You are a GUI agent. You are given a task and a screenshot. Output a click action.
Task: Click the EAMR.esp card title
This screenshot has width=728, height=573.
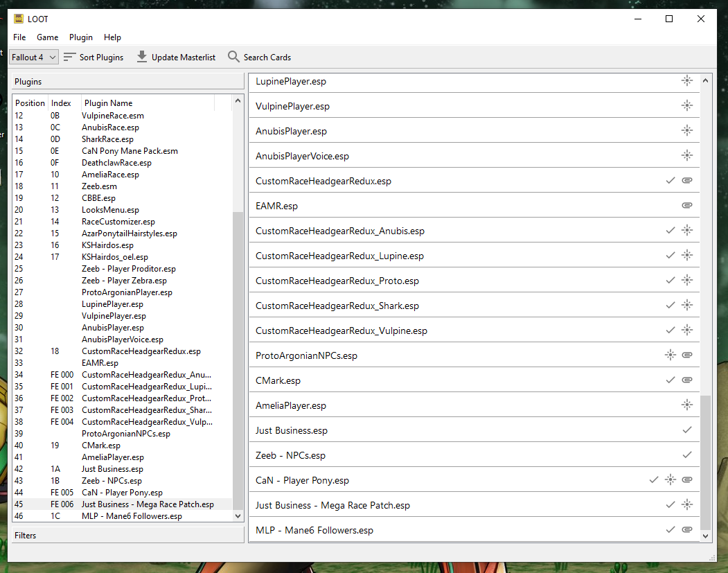point(276,206)
